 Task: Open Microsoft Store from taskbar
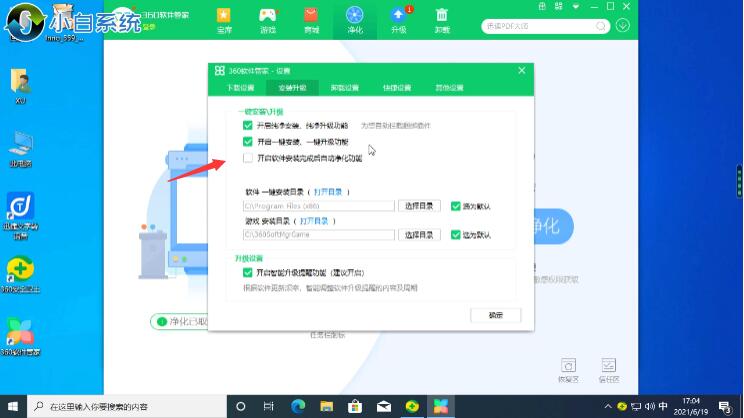pyautogui.click(x=355, y=406)
